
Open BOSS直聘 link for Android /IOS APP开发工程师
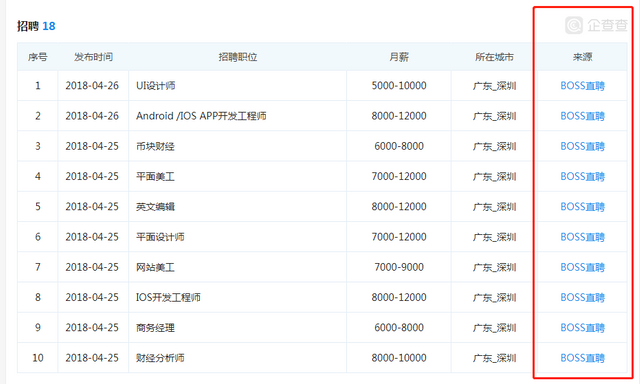pyautogui.click(x=582, y=116)
